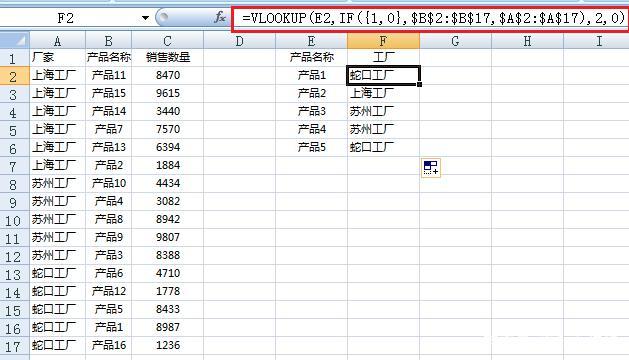Click cell C9 with value 3082
The image size is (629, 360).
click(x=168, y=201)
